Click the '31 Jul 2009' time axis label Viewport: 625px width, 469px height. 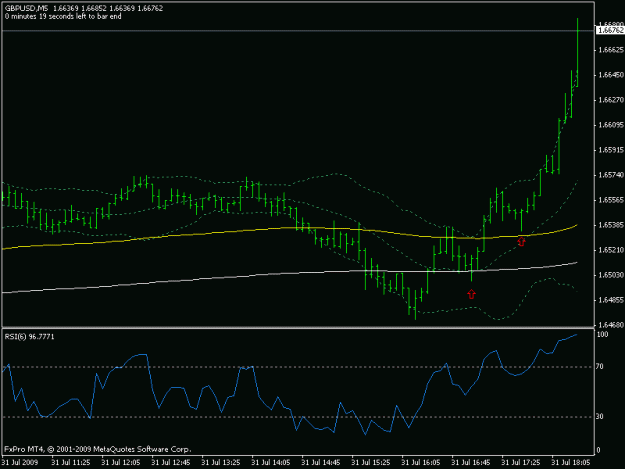click(x=20, y=463)
